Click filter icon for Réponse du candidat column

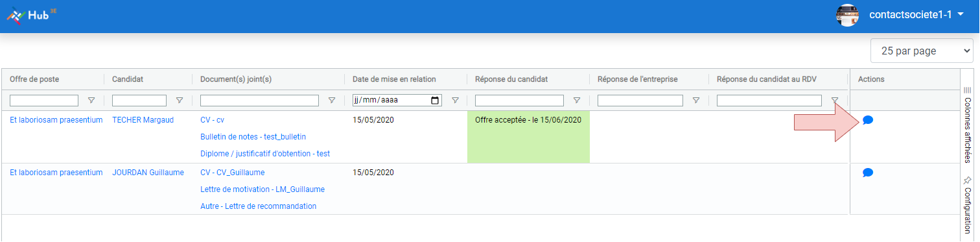coord(576,101)
